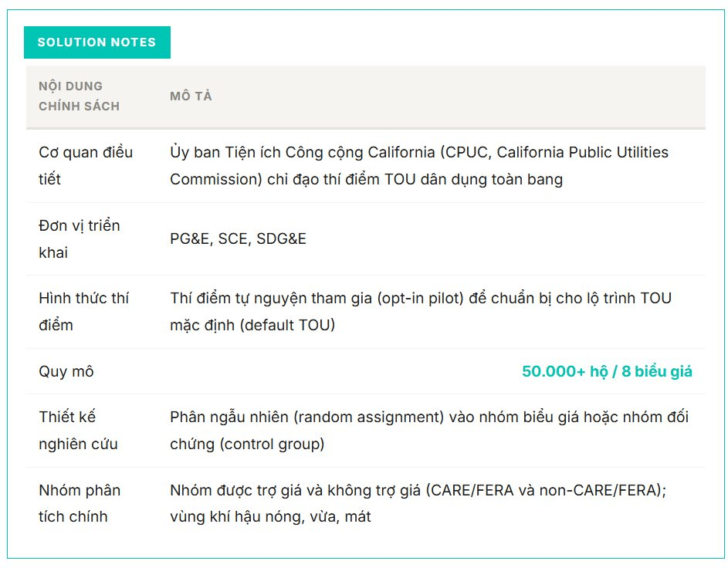Select the Hình thức thí điểm row label
Screen dimensions: 728x568
[83, 311]
